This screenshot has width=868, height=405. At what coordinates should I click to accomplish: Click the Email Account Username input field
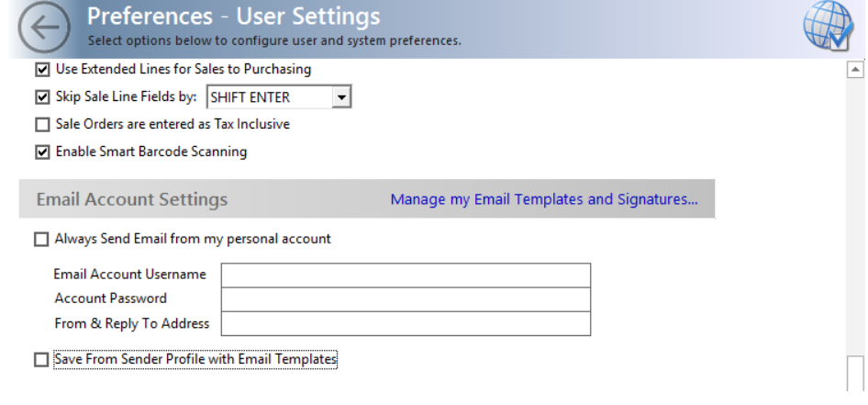click(x=406, y=276)
